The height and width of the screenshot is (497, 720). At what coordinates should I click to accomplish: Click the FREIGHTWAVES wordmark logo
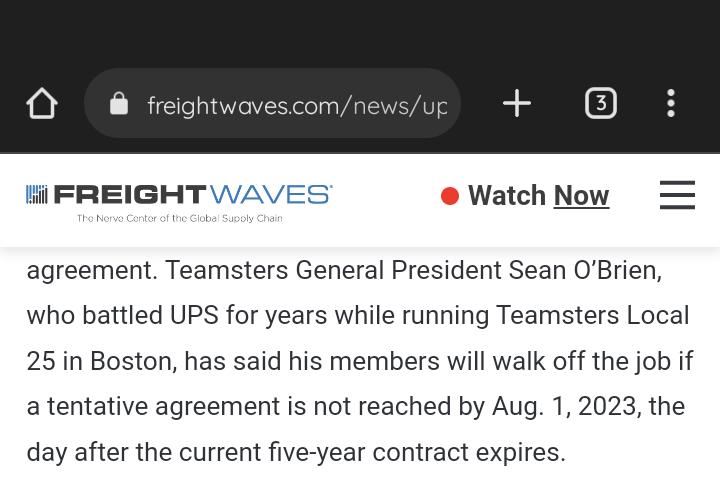tap(193, 194)
